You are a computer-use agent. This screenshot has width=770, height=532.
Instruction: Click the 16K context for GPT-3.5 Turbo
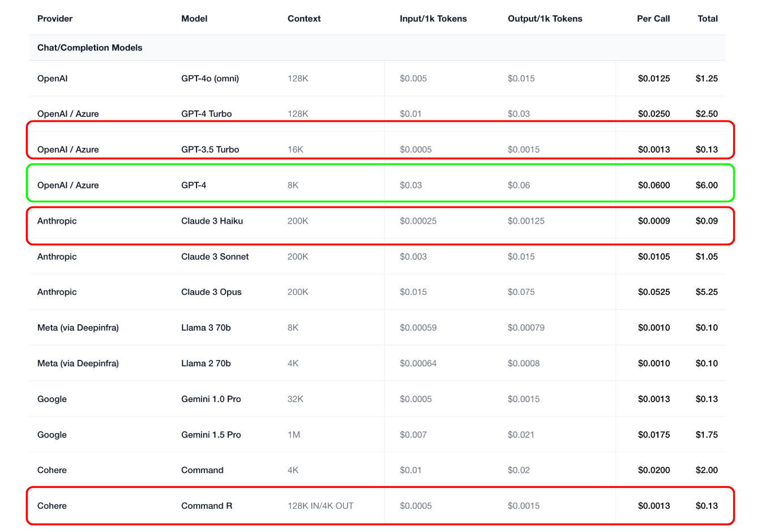point(296,149)
